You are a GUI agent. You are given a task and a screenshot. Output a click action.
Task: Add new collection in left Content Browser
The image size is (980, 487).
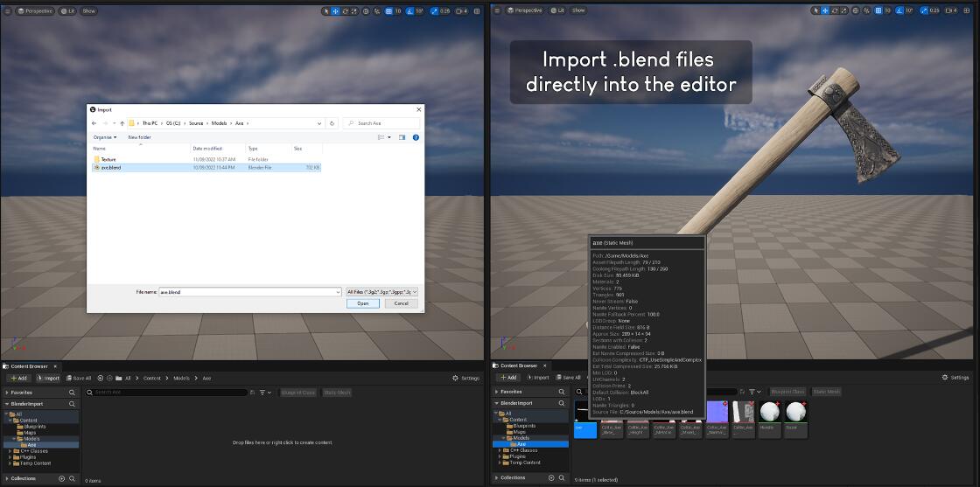[62, 478]
